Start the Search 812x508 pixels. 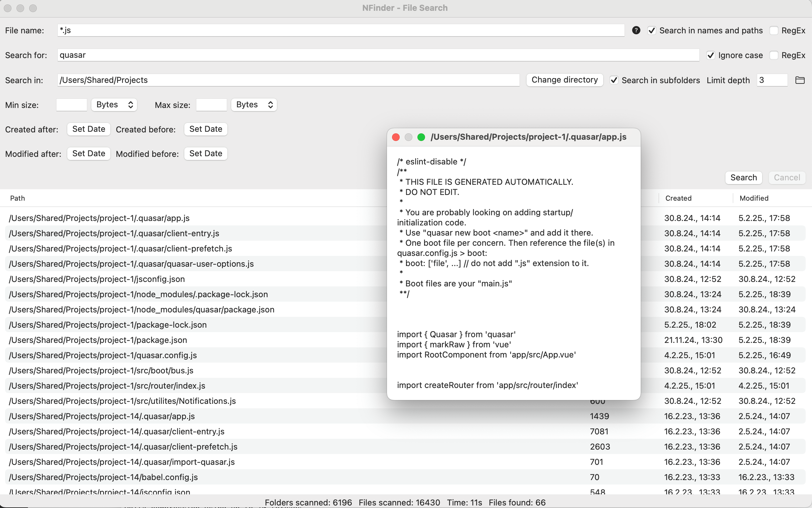tap(743, 177)
